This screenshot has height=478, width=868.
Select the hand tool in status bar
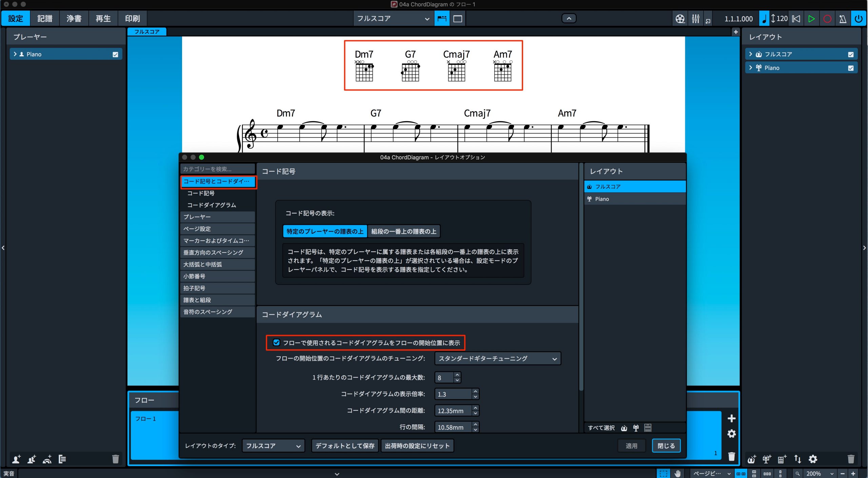click(x=678, y=474)
